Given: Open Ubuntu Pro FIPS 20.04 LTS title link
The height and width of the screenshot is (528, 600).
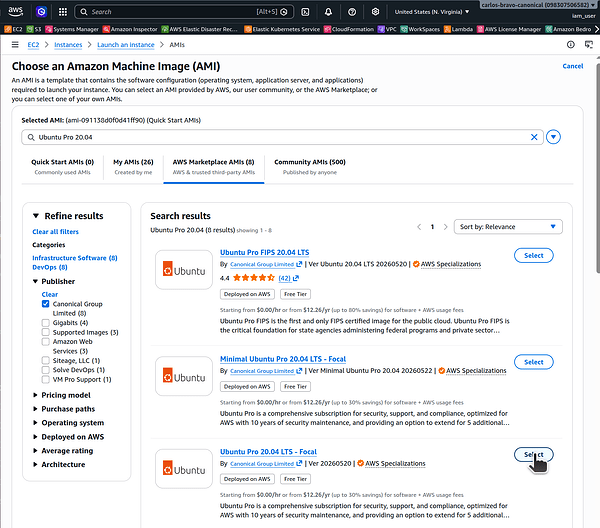Looking at the screenshot, I should 264,253.
